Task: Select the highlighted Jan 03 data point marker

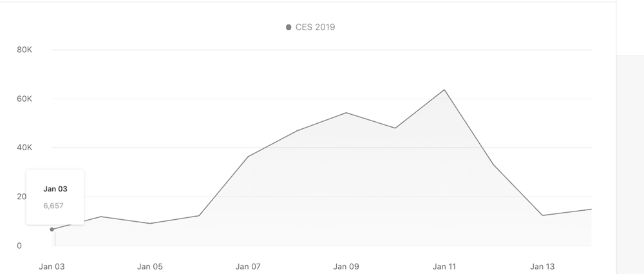Action: [x=52, y=230]
